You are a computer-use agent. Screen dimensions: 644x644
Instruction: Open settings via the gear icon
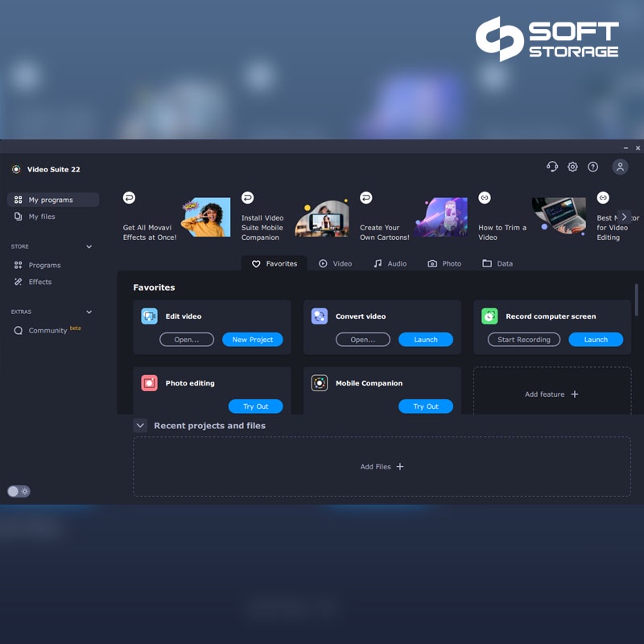click(572, 167)
